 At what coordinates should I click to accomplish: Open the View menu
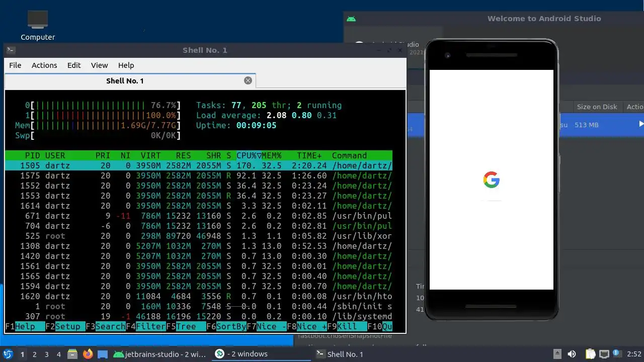tap(99, 65)
